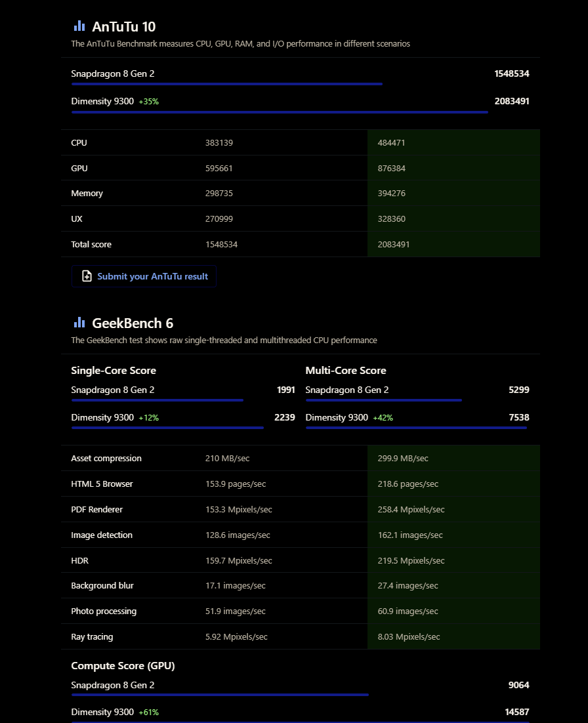The height and width of the screenshot is (723, 588).
Task: Click the GeekBench 6 heading
Action: (133, 323)
